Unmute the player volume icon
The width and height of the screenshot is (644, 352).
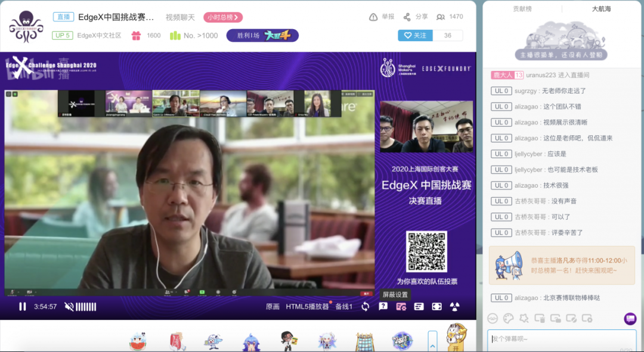(x=69, y=307)
